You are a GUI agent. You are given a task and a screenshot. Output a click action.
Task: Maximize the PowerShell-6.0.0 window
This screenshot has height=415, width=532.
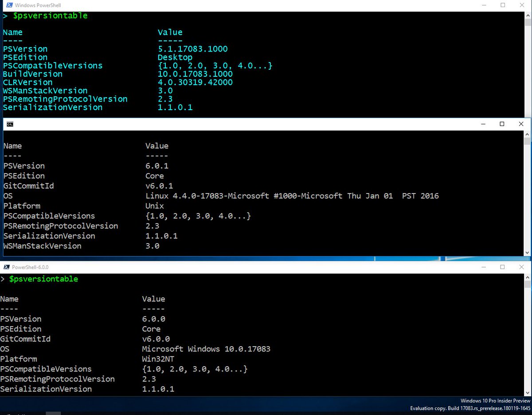tap(503, 267)
